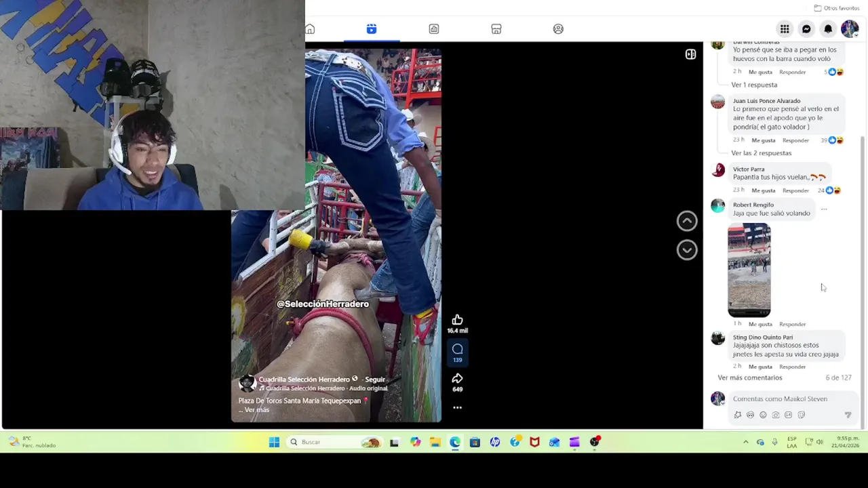The height and width of the screenshot is (488, 868).
Task: Open the HP app from the taskbar
Action: click(x=495, y=442)
